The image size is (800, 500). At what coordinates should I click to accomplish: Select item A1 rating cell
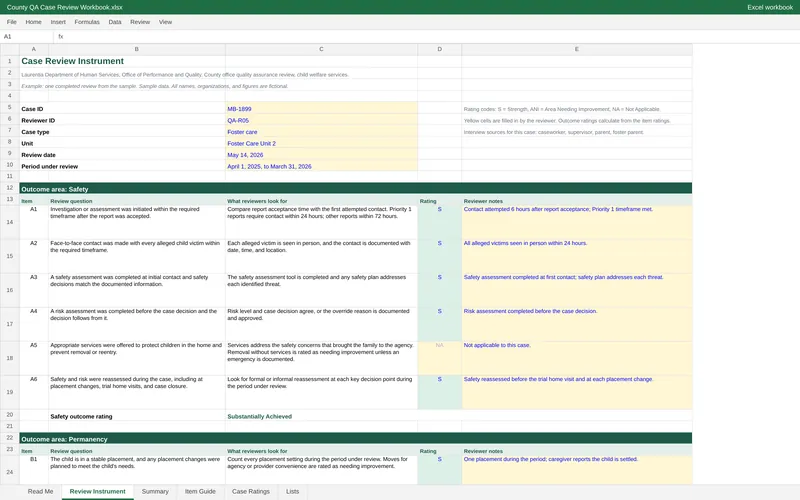point(440,222)
